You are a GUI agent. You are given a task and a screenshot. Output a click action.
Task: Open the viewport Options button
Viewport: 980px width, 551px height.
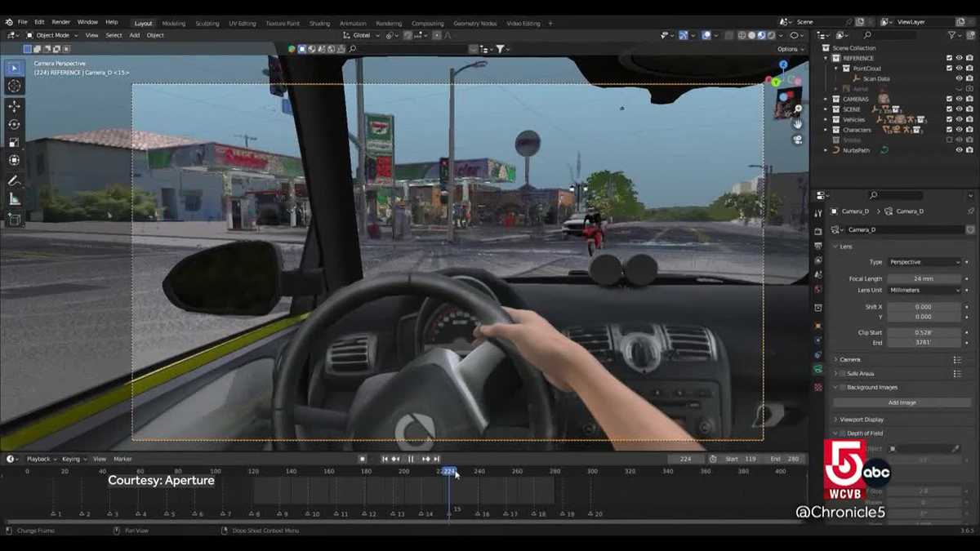point(787,49)
